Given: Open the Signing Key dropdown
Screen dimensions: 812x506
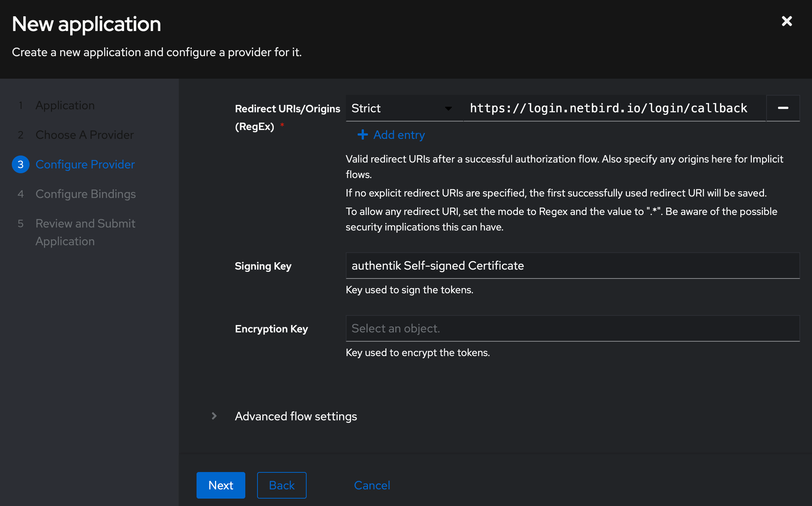Looking at the screenshot, I should (573, 266).
